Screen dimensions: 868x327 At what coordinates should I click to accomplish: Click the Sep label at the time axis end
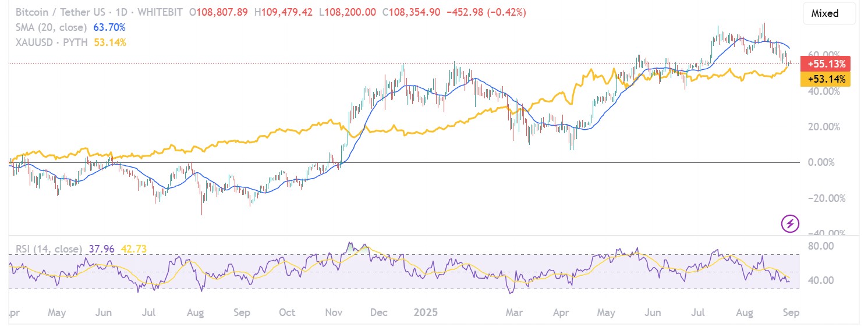click(x=792, y=312)
